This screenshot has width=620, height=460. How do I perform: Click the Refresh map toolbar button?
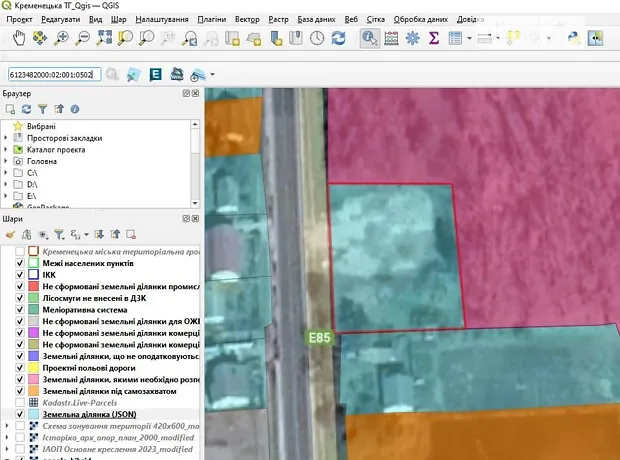338,38
